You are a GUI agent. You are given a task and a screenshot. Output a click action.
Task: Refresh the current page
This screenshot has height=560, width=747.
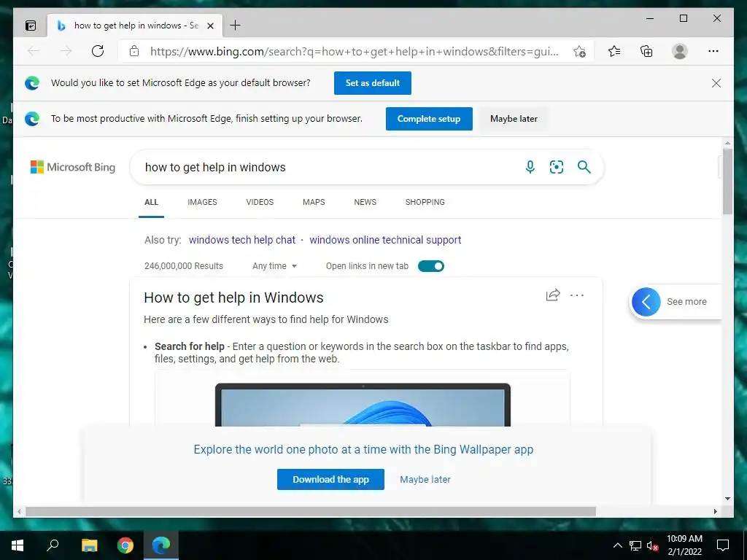pos(98,51)
